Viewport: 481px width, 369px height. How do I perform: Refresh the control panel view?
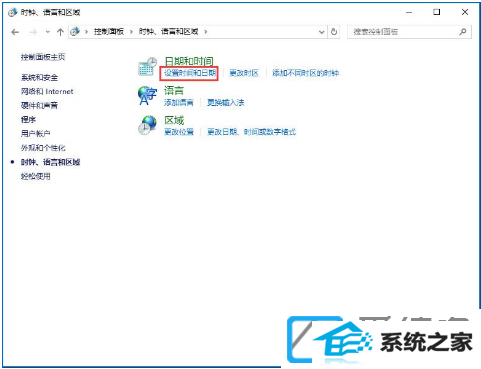point(334,32)
